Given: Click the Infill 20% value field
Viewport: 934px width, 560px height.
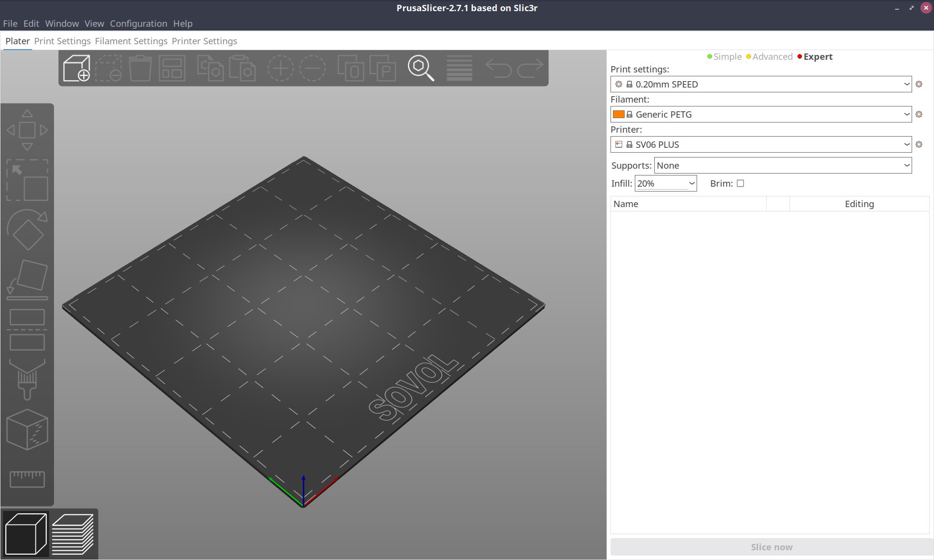Looking at the screenshot, I should pyautogui.click(x=661, y=183).
